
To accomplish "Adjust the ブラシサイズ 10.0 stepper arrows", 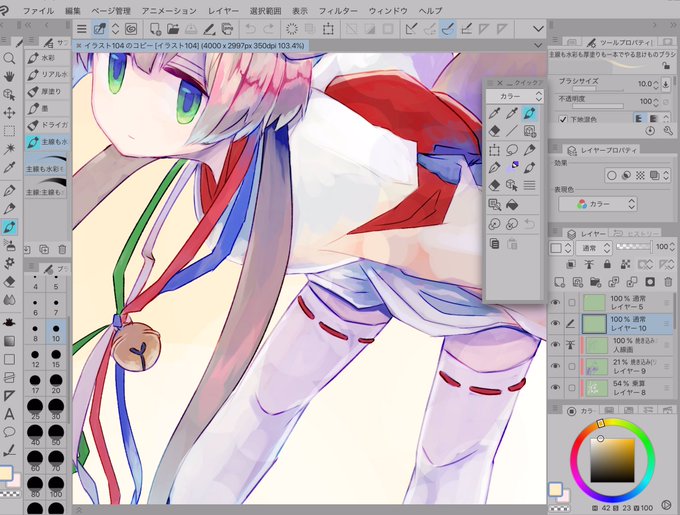I will 656,84.
